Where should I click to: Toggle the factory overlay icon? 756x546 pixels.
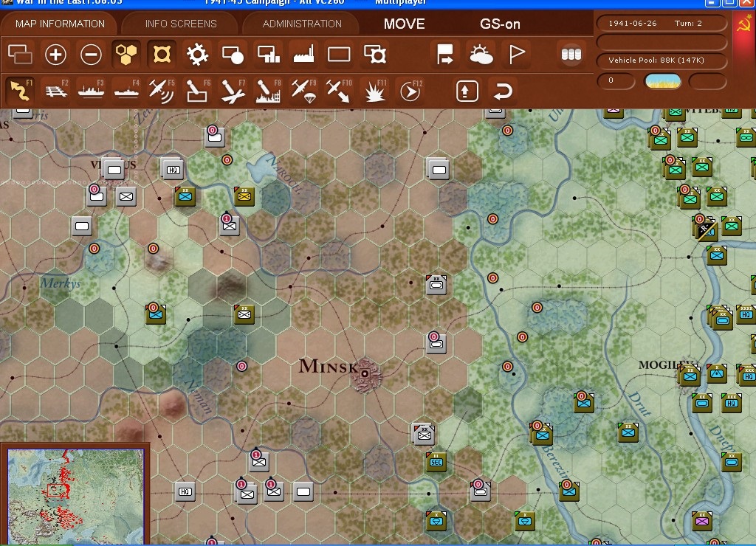[x=303, y=54]
